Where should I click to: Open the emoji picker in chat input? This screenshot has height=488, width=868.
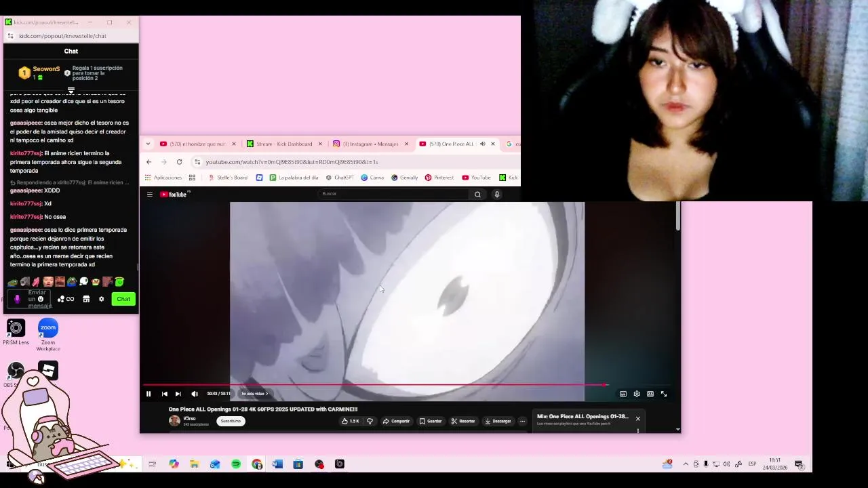click(x=41, y=299)
